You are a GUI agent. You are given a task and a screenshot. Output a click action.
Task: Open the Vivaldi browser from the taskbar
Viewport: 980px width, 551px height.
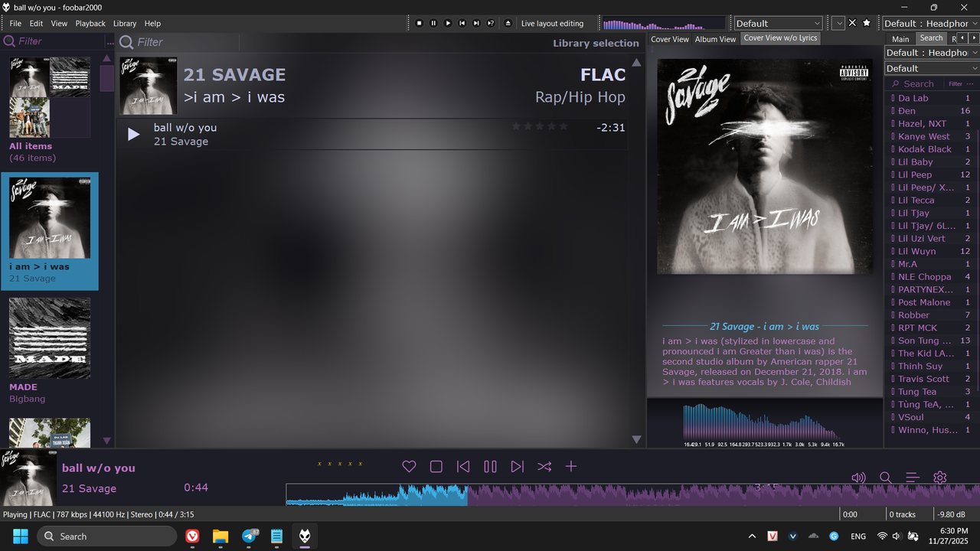192,536
